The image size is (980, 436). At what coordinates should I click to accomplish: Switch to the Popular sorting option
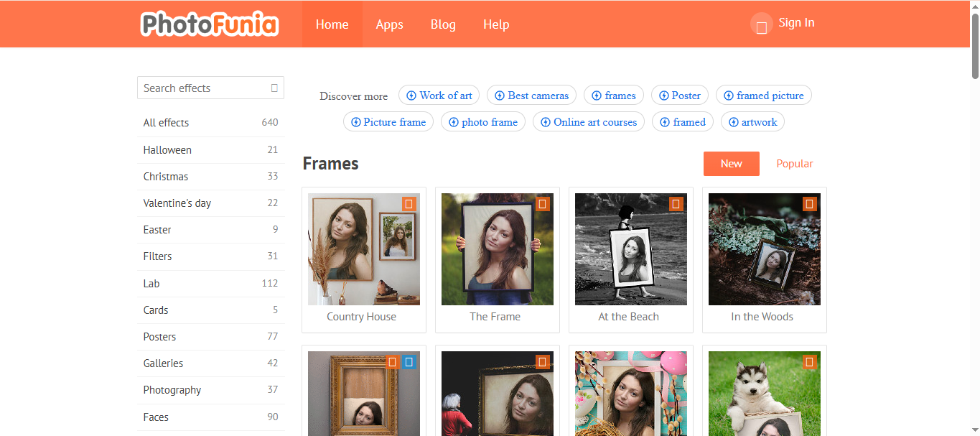coord(794,163)
